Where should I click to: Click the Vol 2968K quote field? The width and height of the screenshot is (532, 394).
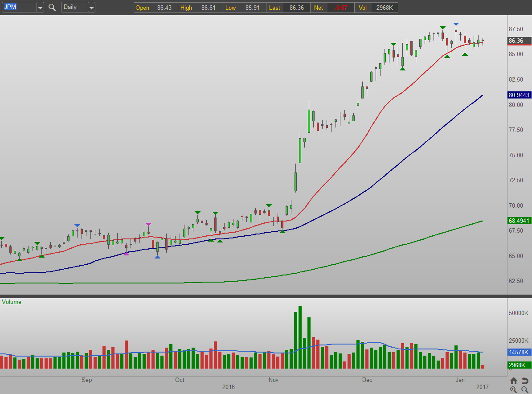click(x=376, y=8)
